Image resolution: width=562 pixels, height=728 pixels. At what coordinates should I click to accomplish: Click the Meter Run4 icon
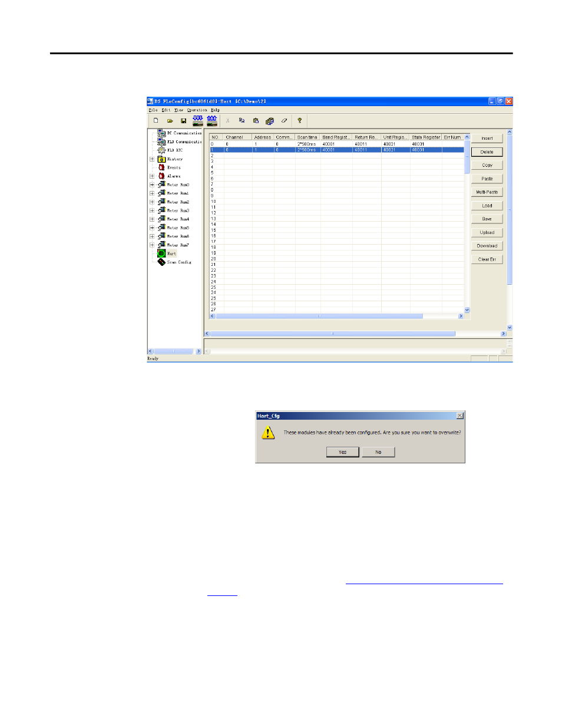coord(161,219)
